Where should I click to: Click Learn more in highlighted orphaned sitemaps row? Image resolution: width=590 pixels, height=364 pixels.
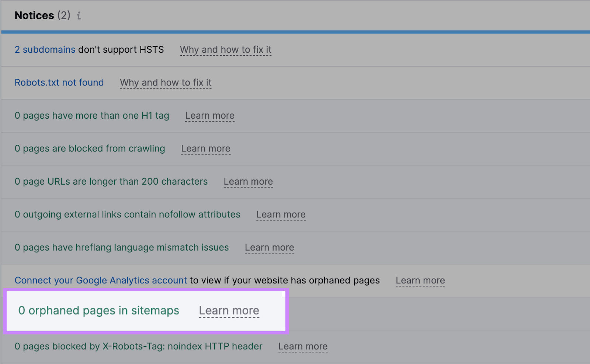point(229,311)
